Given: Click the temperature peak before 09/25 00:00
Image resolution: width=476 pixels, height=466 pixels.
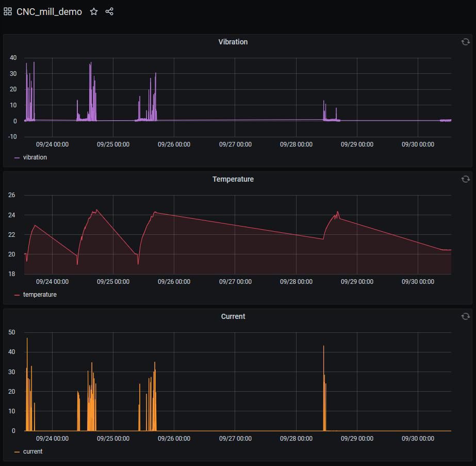Looking at the screenshot, I should coord(96,210).
